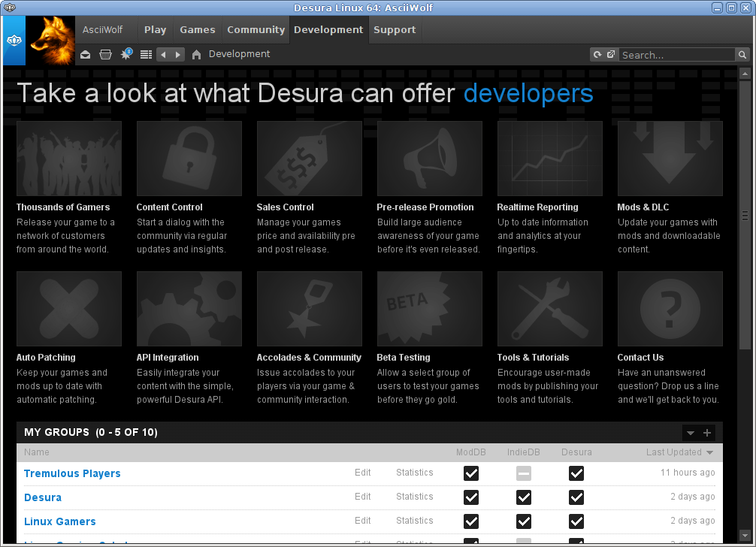Sort groups by Name column header
Viewport: 756px width, 547px height.
coord(37,452)
